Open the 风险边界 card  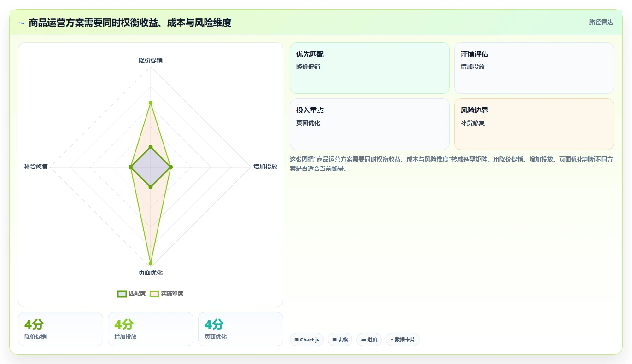(534, 124)
